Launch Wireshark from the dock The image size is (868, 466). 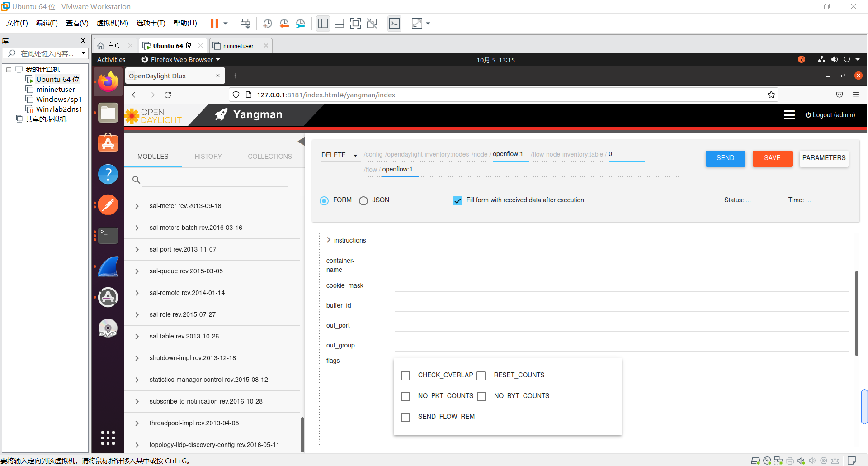click(108, 266)
